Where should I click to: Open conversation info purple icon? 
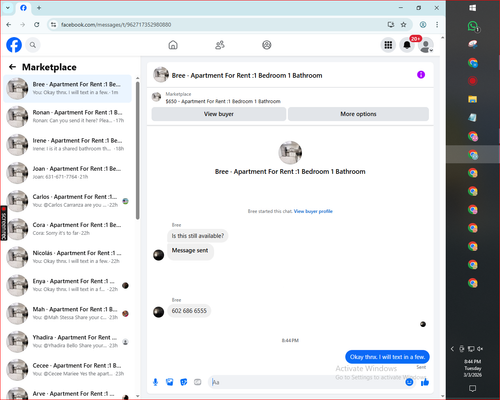[421, 75]
